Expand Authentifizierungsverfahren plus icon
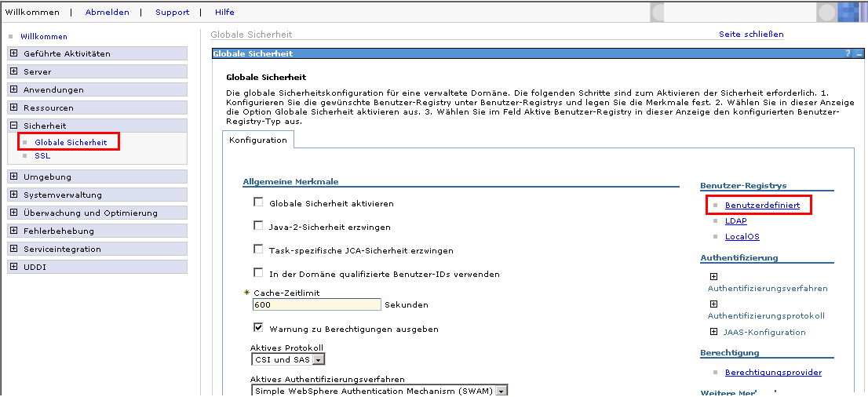 point(713,276)
